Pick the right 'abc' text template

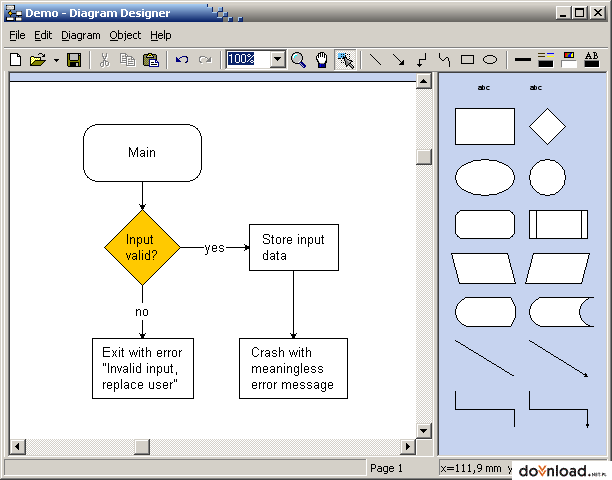536,88
